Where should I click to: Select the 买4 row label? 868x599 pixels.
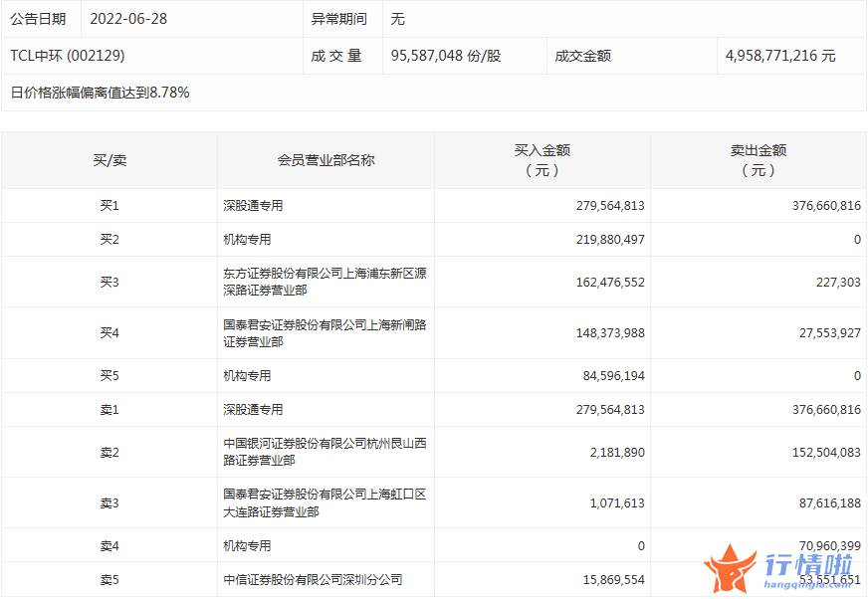[109, 332]
